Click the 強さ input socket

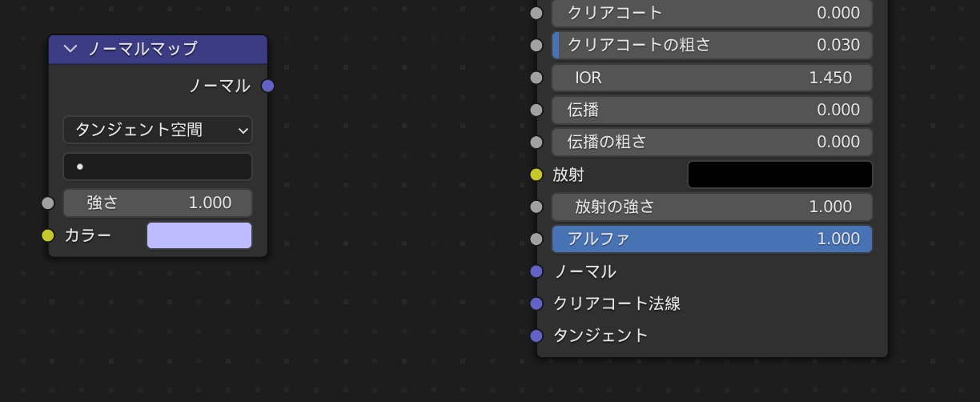(48, 203)
